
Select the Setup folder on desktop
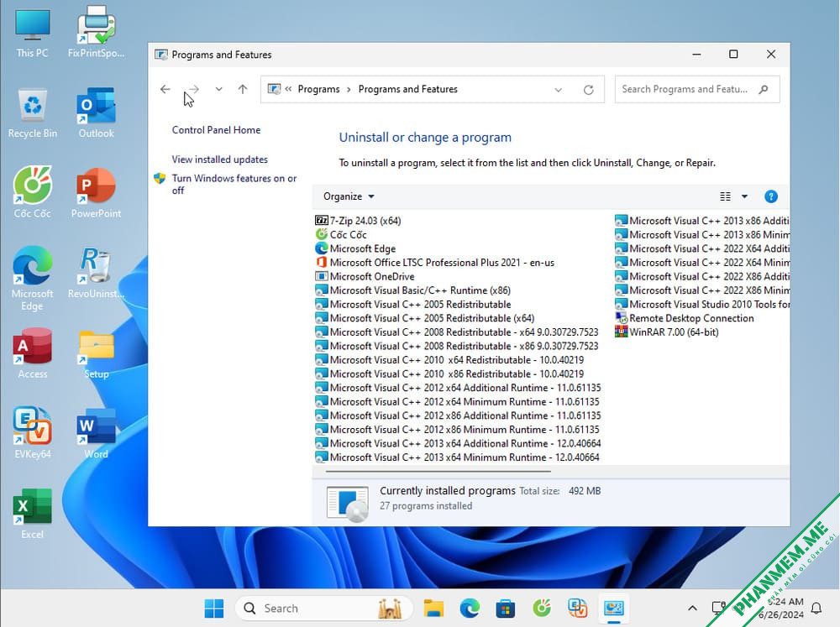[x=96, y=353]
